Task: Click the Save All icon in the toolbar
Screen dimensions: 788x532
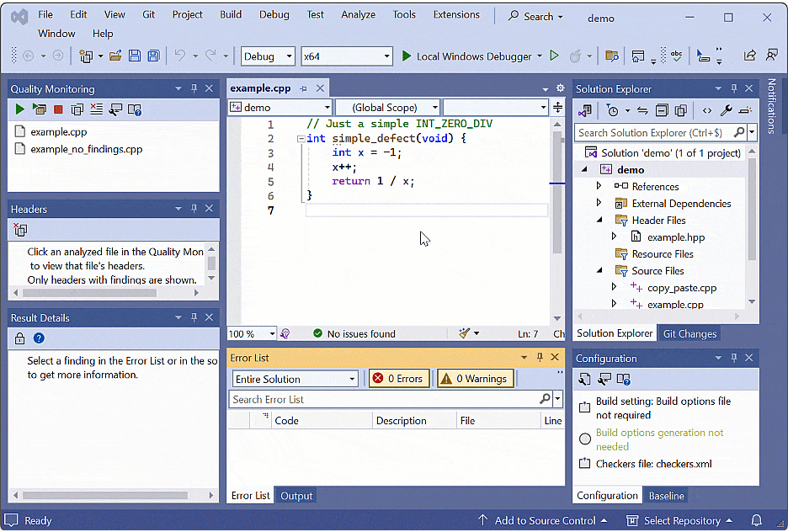Action: (153, 56)
